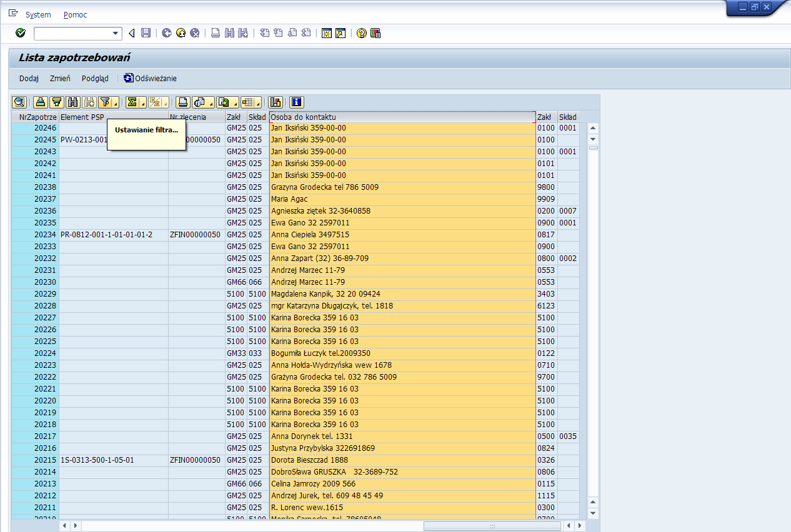Click the Cancel icon in standard toolbar

(195, 33)
